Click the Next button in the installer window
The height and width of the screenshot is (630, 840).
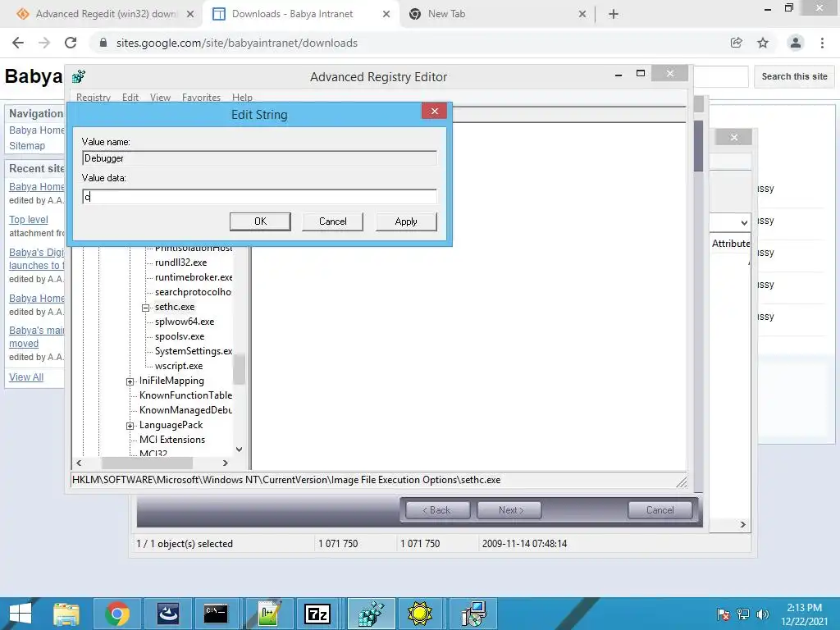(x=509, y=510)
